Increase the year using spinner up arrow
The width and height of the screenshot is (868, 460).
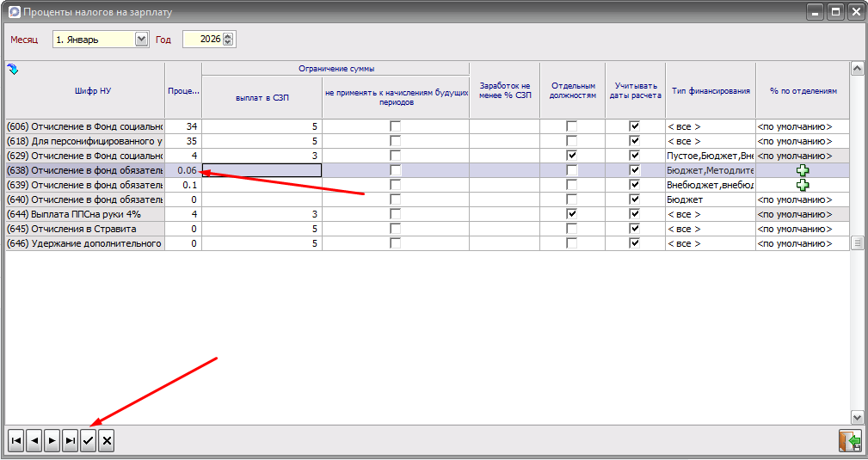(x=228, y=36)
